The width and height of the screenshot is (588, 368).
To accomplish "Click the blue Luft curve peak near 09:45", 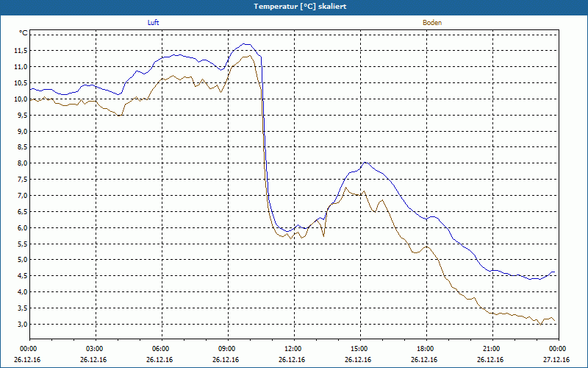I will (x=245, y=44).
